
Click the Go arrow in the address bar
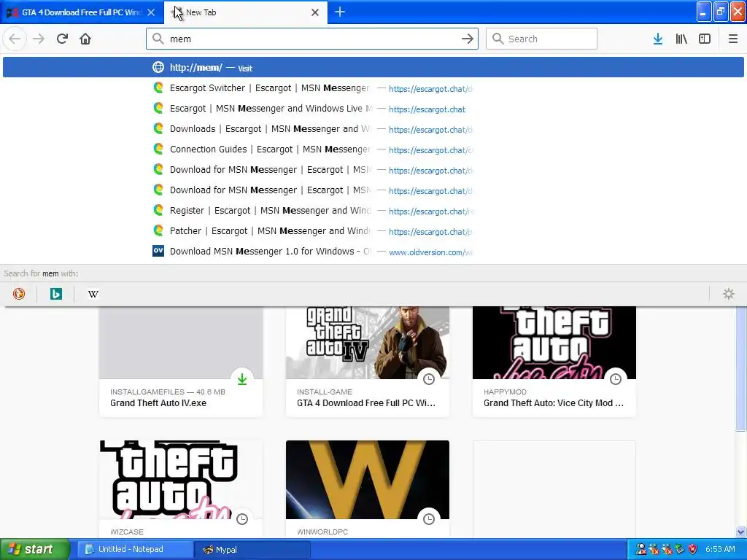[468, 39]
